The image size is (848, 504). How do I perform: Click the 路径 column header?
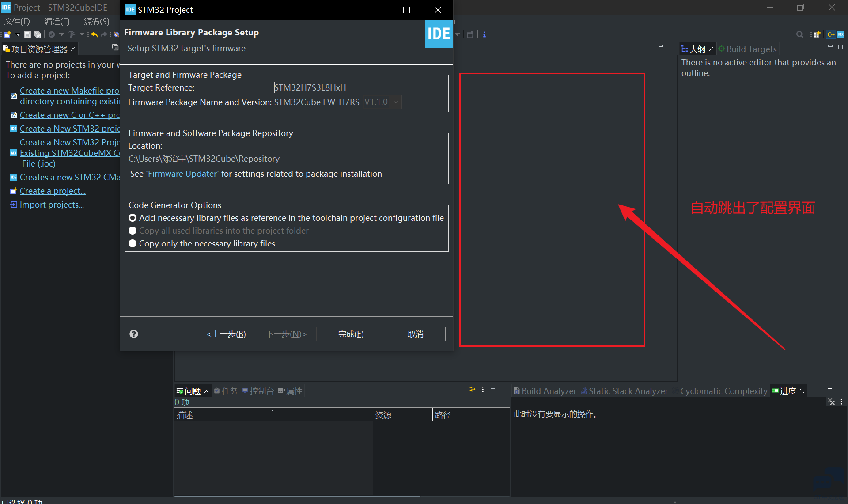coord(471,415)
